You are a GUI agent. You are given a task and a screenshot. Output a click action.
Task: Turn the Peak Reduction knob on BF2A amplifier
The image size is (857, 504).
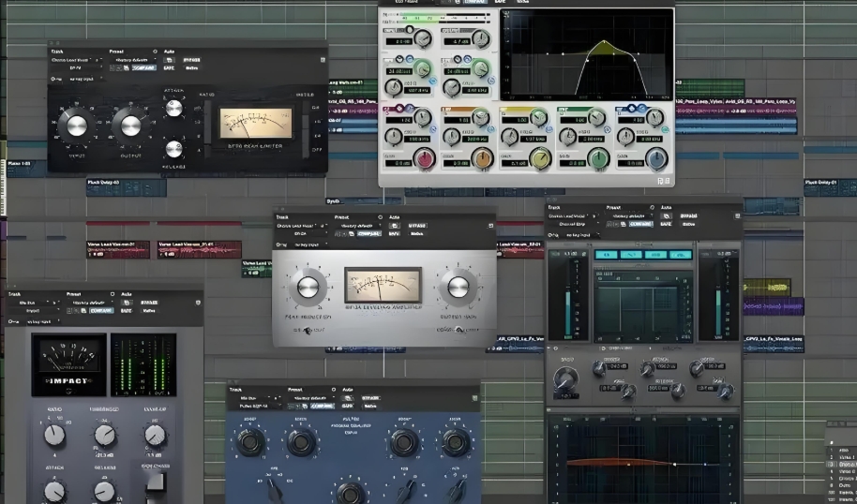(308, 288)
